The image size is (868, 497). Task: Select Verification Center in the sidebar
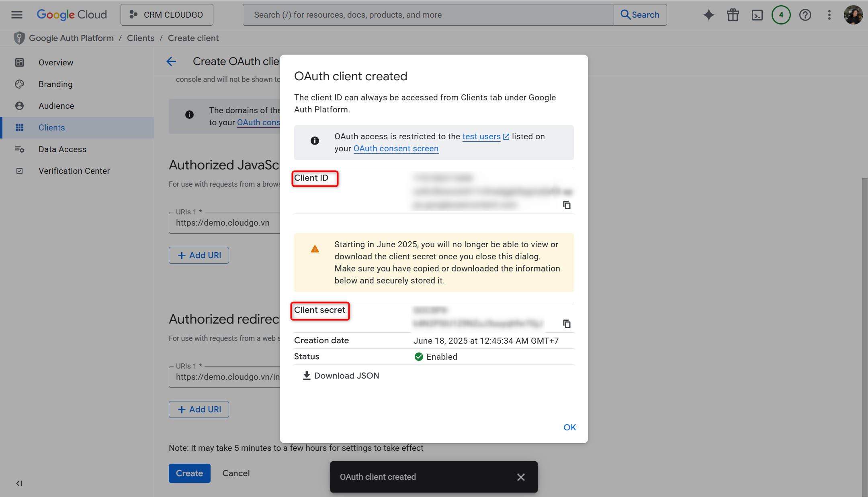(74, 171)
